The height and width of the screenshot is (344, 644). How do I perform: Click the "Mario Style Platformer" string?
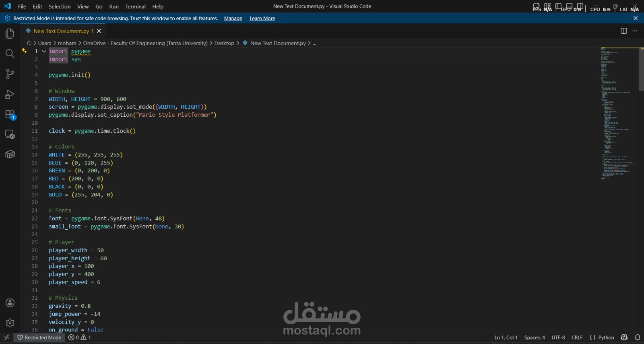[x=174, y=115]
